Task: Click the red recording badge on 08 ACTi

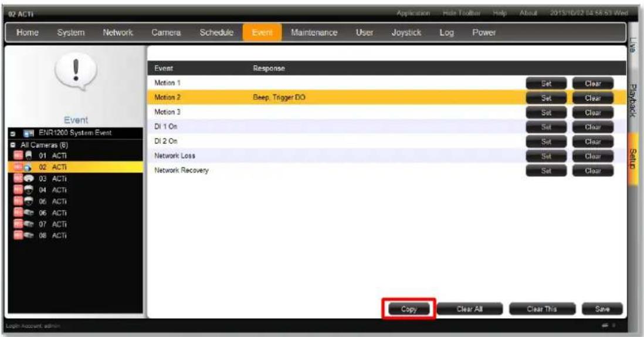Action: point(19,235)
